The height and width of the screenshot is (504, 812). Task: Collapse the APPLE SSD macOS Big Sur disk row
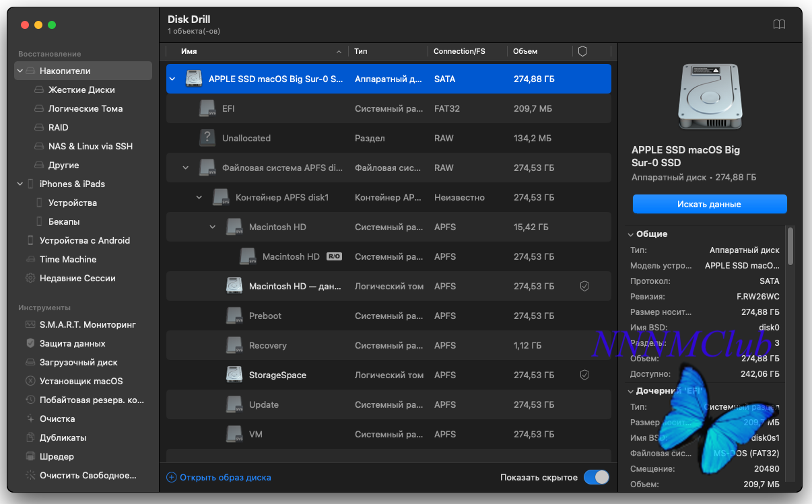click(172, 79)
